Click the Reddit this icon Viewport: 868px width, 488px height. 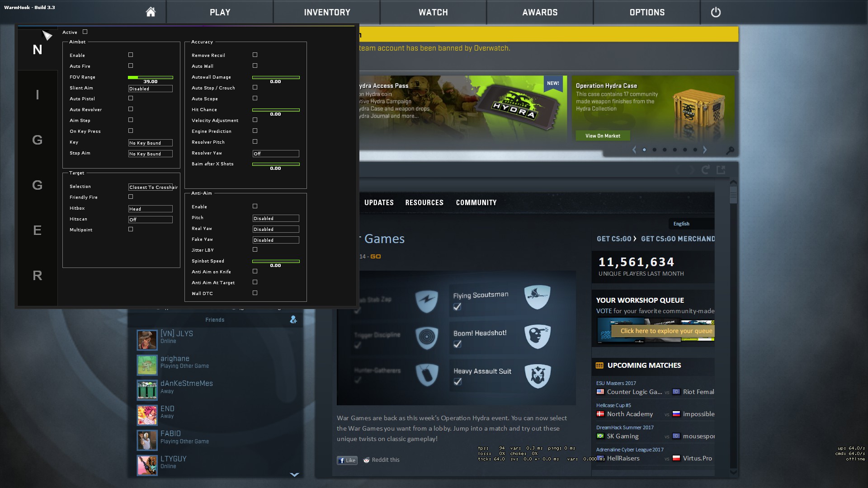pos(366,460)
